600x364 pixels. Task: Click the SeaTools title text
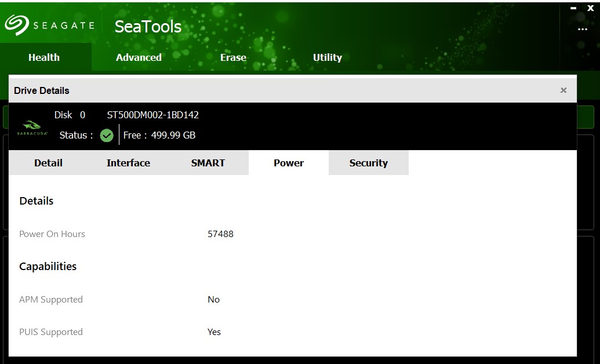(147, 26)
